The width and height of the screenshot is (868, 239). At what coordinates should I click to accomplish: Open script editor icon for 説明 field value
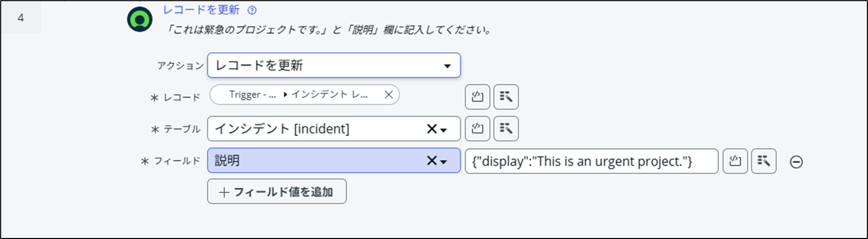point(735,161)
